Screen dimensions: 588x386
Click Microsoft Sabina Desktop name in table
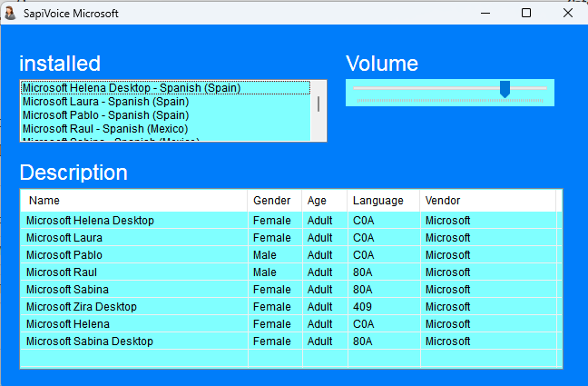click(90, 341)
